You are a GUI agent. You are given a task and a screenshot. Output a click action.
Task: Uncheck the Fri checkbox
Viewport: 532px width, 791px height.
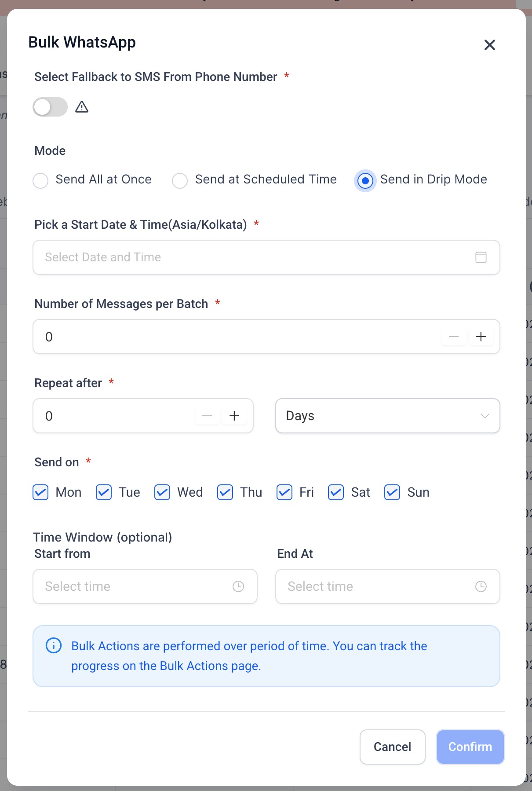[284, 492]
